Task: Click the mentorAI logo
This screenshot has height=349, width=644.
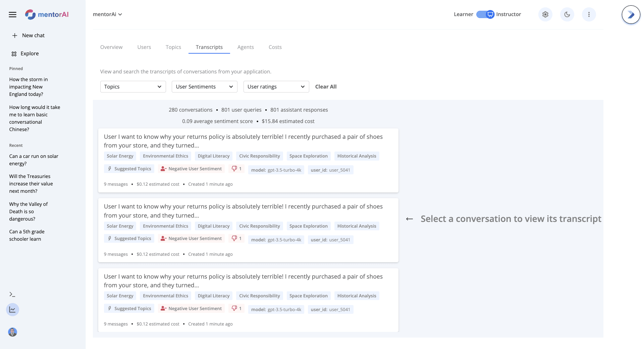Action: (x=47, y=14)
